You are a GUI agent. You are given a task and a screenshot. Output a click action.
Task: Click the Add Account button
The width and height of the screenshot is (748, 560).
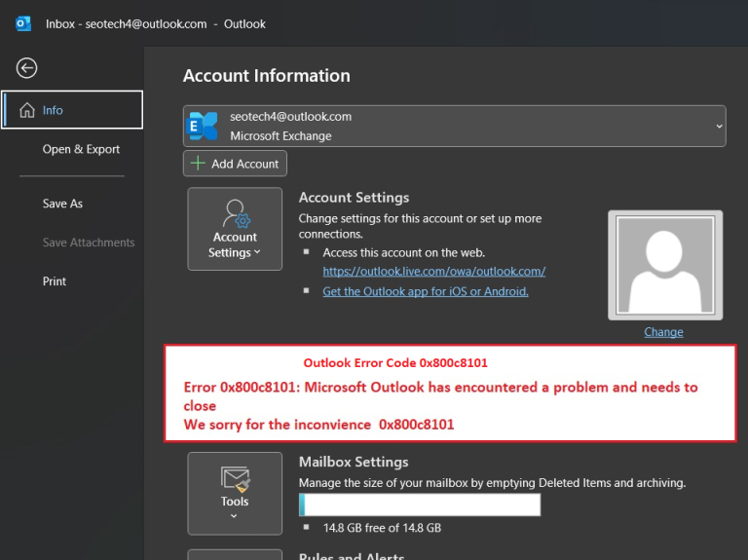tap(235, 164)
